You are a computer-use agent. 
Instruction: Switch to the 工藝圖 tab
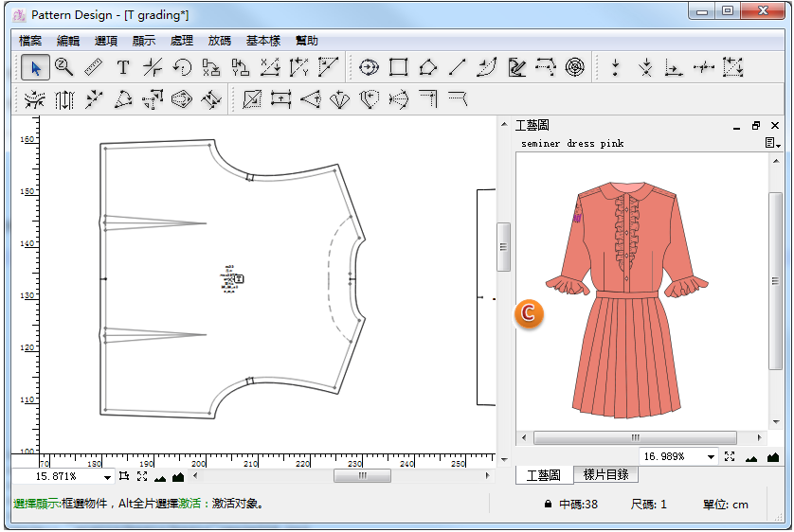tap(544, 475)
